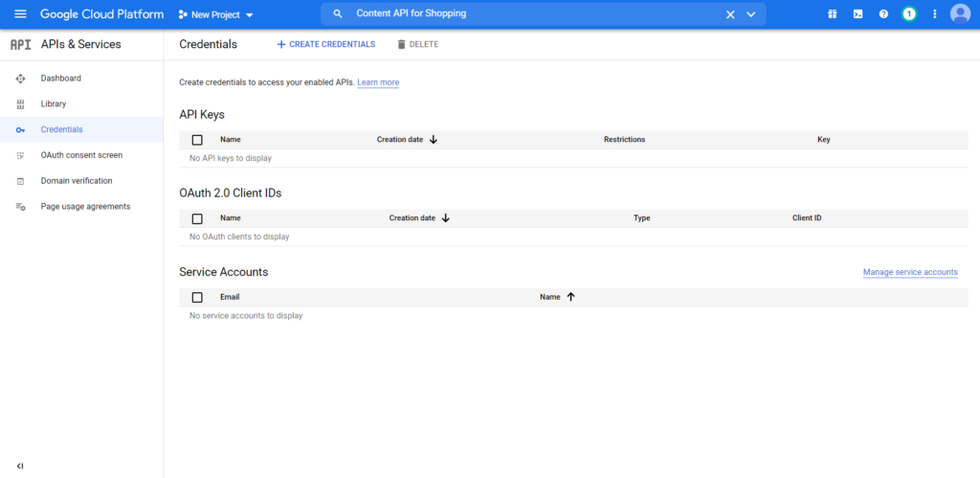Screen dimensions: 980x478
Task: Click the Restrictions column header
Action: tap(624, 140)
